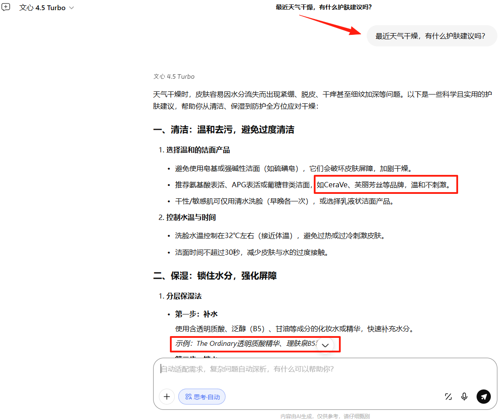Toggle the 思考·自动 thinking mode chip
This screenshot has height=420, width=504.
point(202,397)
